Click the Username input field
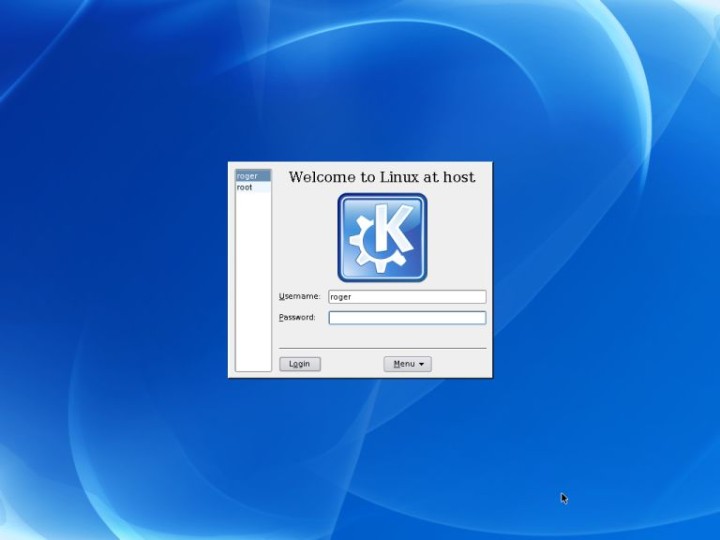 point(407,297)
